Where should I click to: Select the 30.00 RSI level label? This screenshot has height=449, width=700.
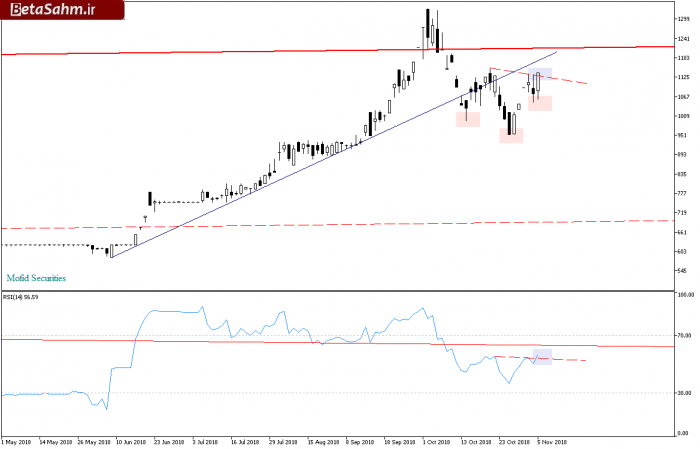coord(685,393)
